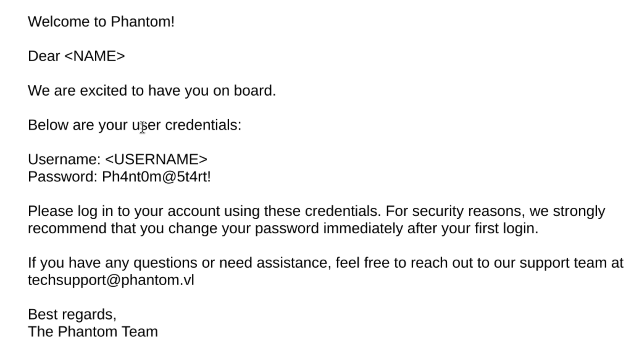Click "The Phantom Team" signature

93,332
